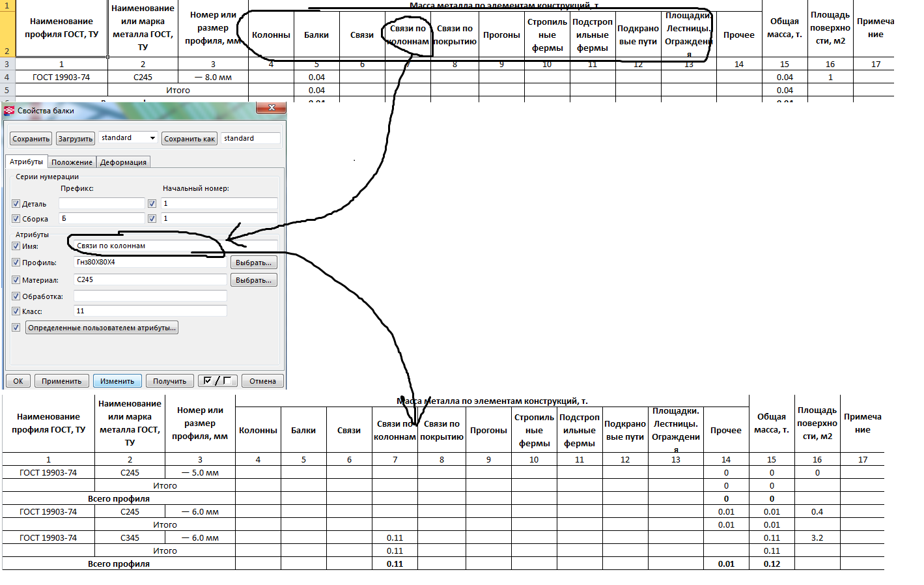Toggle checkbox beside user-defined attributes button
Viewport: 924px width, 585px height.
click(x=16, y=328)
